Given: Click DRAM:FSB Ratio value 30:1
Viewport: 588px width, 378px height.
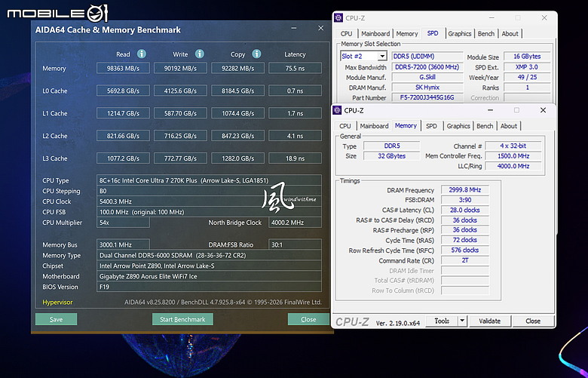Looking at the screenshot, I should pos(295,244).
